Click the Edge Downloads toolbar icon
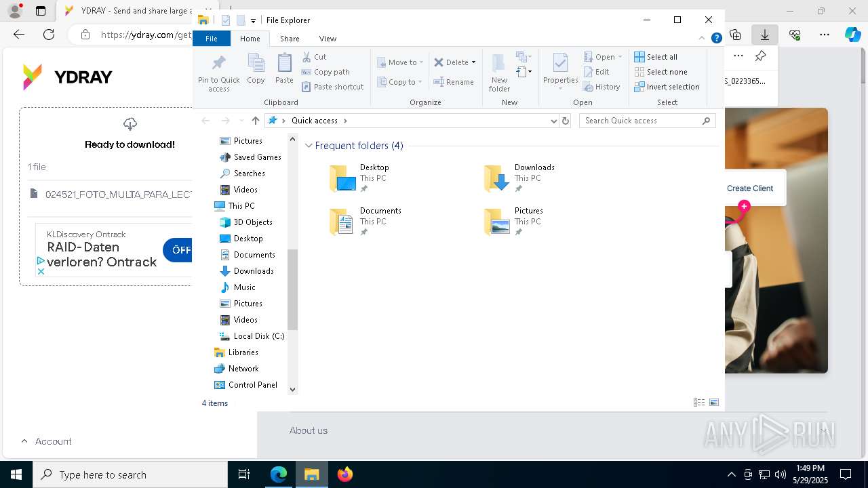The width and height of the screenshot is (868, 488). (765, 35)
